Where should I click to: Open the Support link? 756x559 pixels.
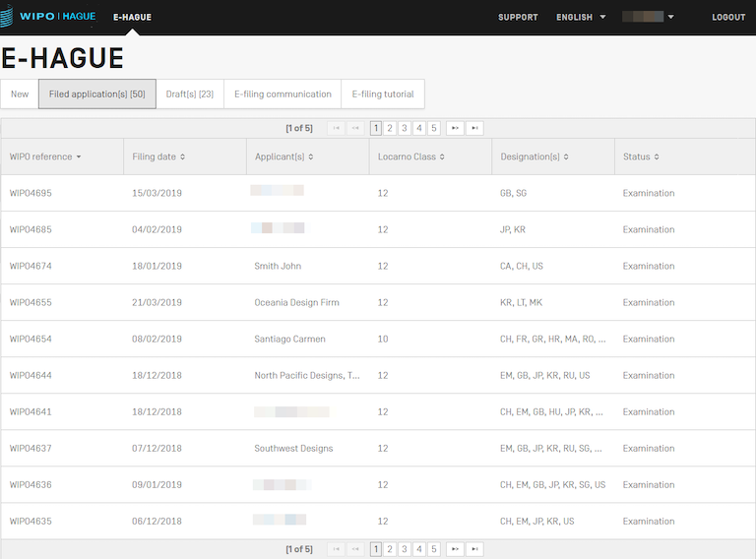pos(518,17)
